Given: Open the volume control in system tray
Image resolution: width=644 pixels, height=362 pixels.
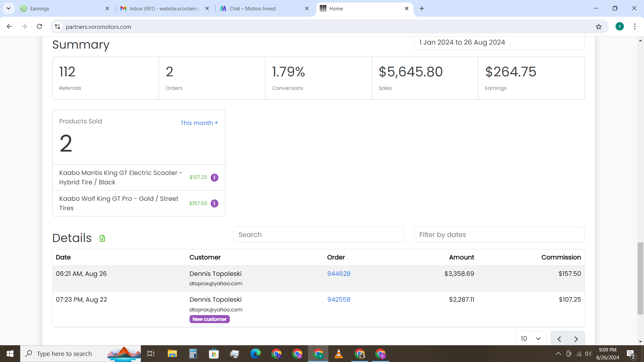Looking at the screenshot, I should 588,354.
